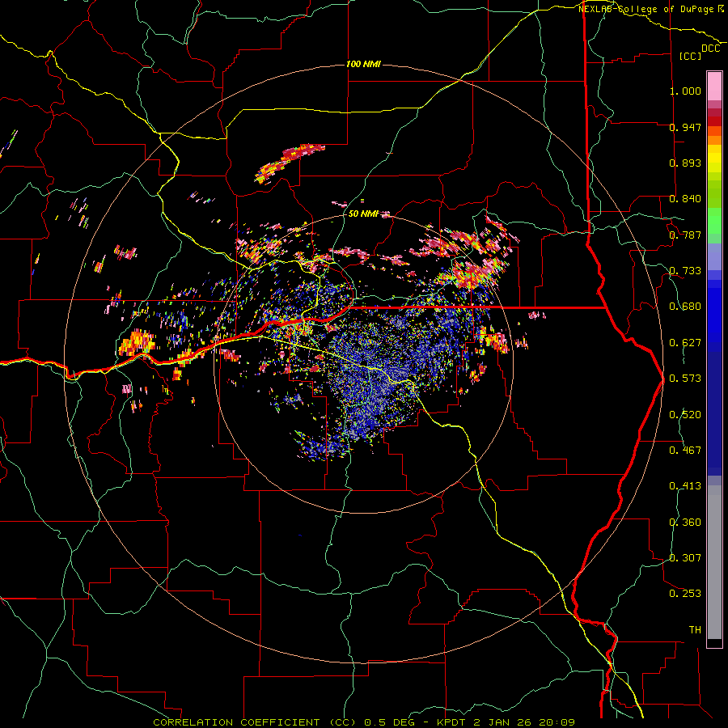The image size is (728, 728).
Task: Click the 0.253 scale value
Action: click(685, 594)
